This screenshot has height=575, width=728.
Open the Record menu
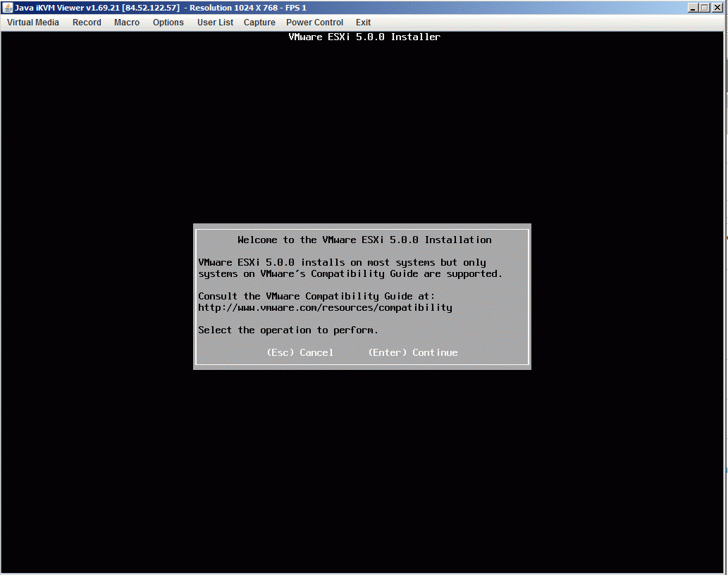(x=87, y=23)
